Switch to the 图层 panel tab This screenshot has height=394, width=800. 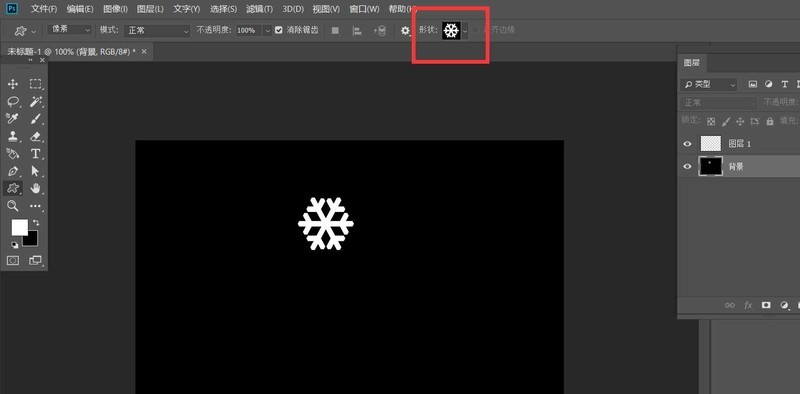click(692, 63)
